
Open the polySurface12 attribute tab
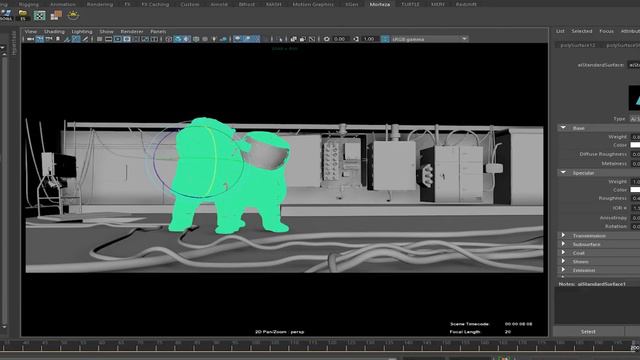click(x=578, y=45)
